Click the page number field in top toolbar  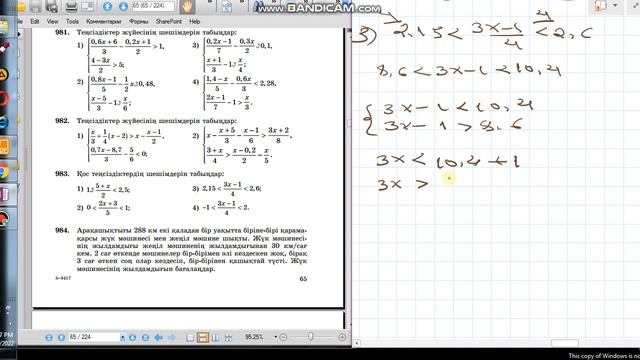pyautogui.click(x=153, y=6)
